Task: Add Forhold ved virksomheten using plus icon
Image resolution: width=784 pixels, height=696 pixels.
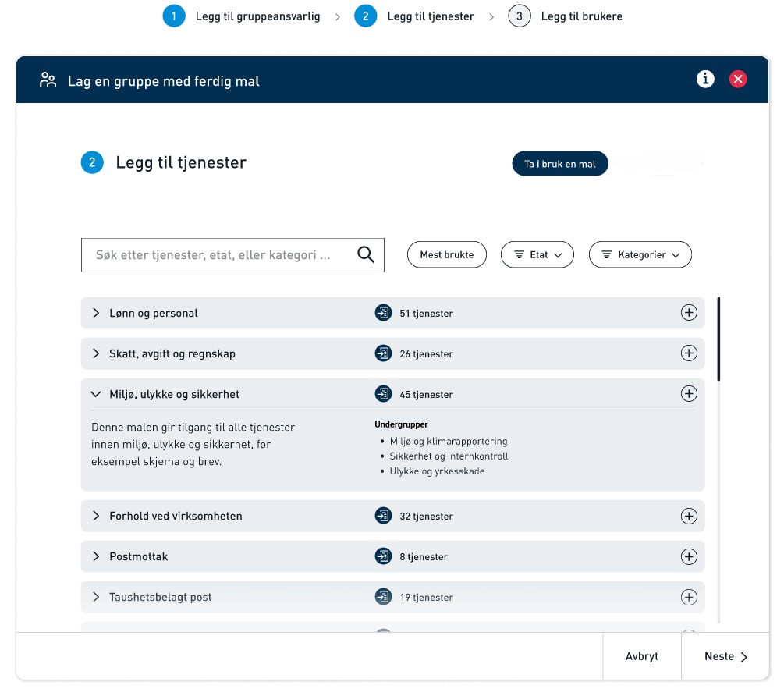Action: pyautogui.click(x=689, y=516)
